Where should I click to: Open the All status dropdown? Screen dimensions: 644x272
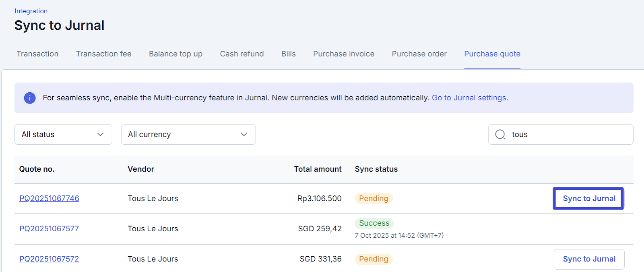pos(63,135)
